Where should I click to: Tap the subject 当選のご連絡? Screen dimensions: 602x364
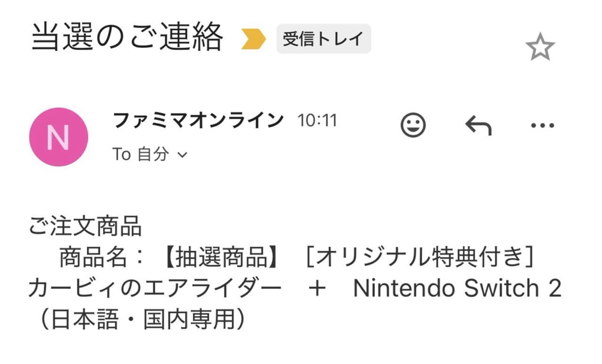tap(127, 38)
